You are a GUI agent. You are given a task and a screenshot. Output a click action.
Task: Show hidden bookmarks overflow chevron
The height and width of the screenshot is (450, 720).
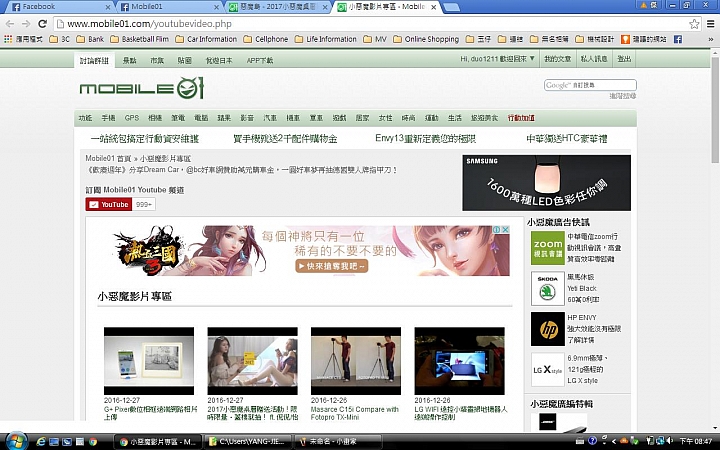point(710,39)
